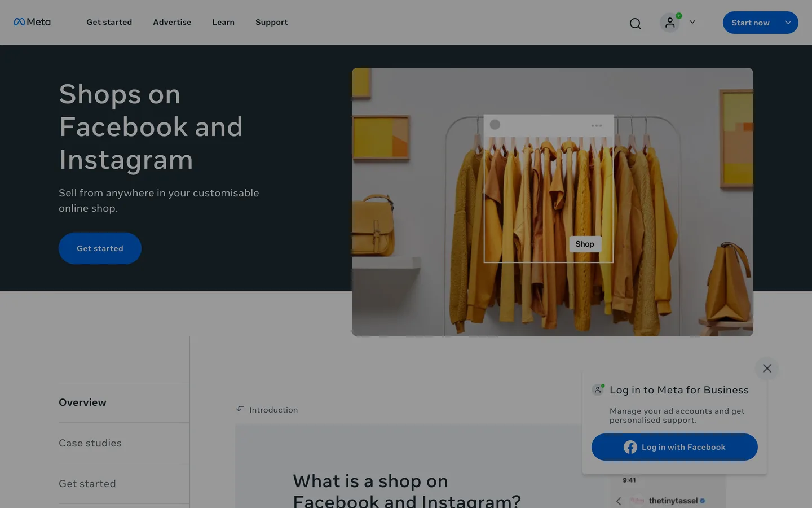This screenshot has width=812, height=508.
Task: Click 'Log in to Meta for Business' title
Action: pos(679,390)
